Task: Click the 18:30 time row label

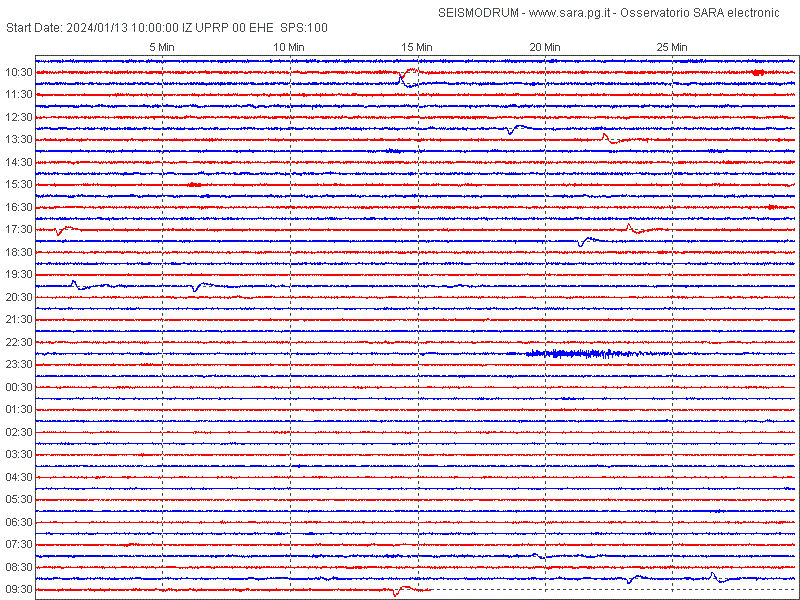Action: tap(19, 252)
